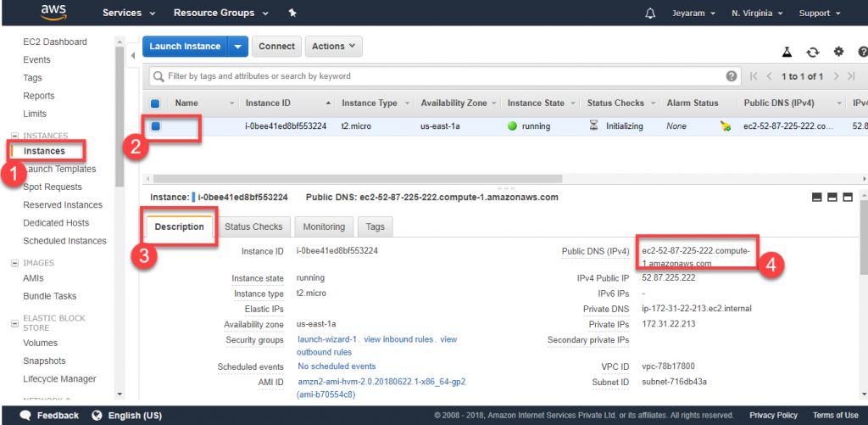Click the search magnifier icon in filter
Screen dimensions: 868x425
click(x=159, y=75)
